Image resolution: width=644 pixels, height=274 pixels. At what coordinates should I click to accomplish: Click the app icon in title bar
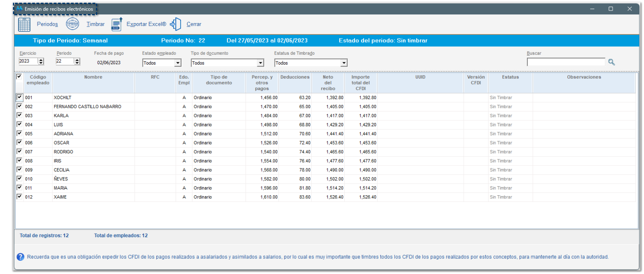tap(20, 9)
